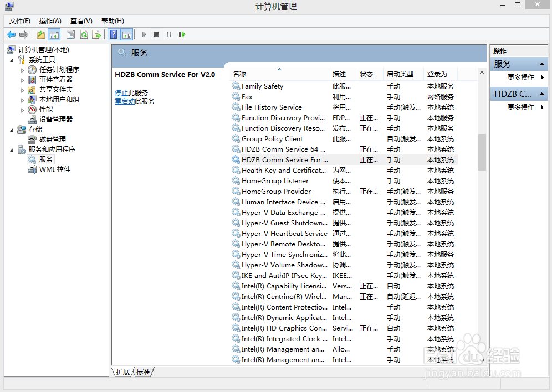552x392 pixels.
Task: Click the Back arrow toolbar icon
Action: tap(11, 34)
